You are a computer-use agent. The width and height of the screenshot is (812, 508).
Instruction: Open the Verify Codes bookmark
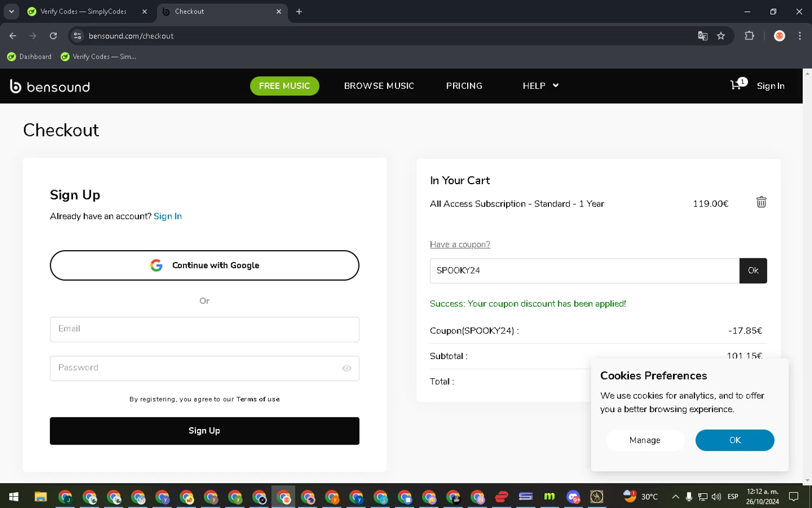point(99,57)
